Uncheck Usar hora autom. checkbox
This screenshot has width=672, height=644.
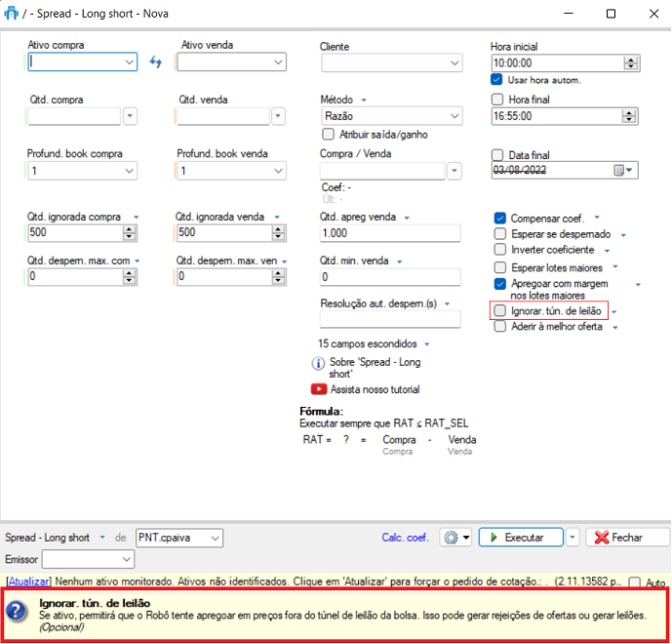tap(498, 79)
